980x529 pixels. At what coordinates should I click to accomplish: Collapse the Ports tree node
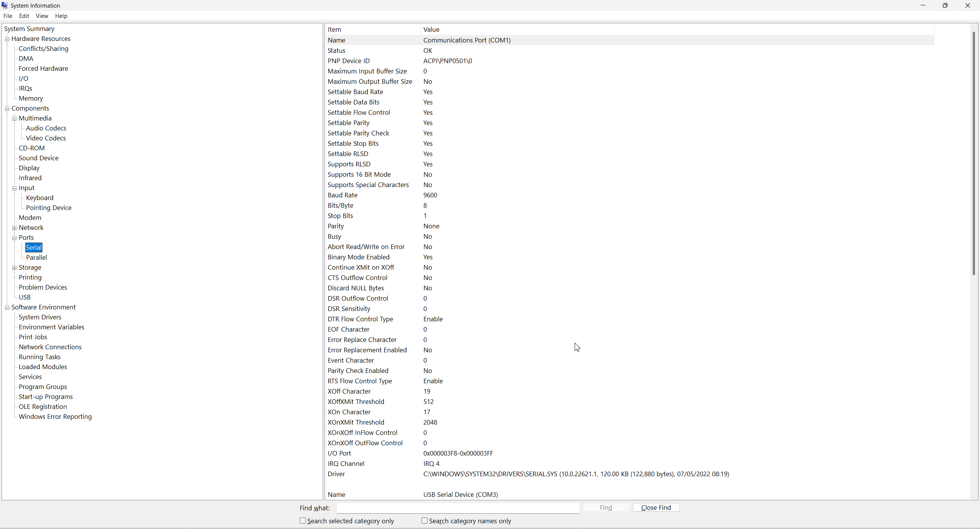click(14, 238)
